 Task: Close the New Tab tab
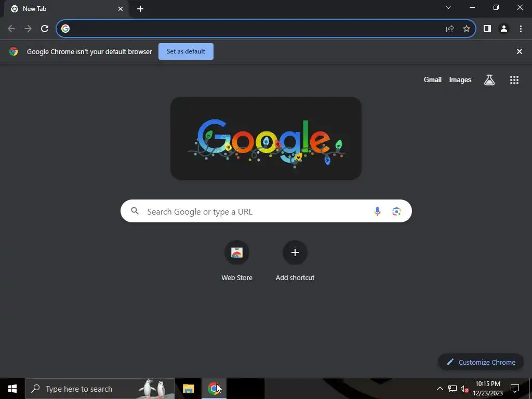(121, 9)
